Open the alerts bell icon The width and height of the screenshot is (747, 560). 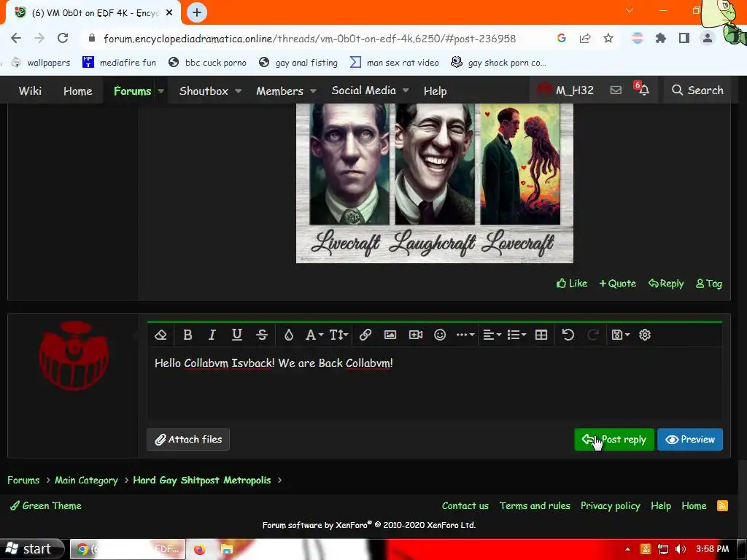coord(643,90)
